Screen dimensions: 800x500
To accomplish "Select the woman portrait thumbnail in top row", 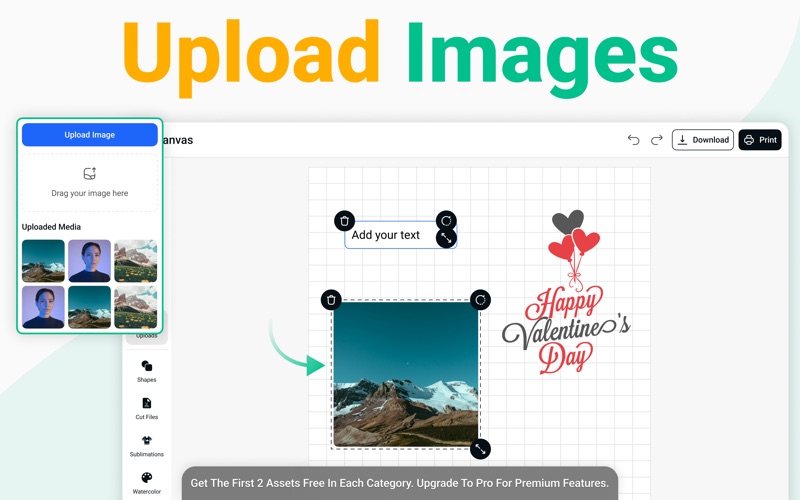I will click(x=89, y=261).
